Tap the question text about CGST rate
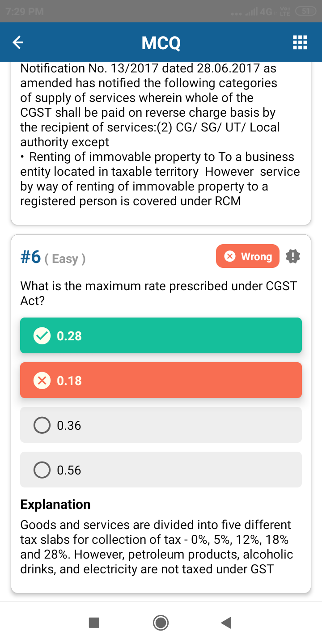The image size is (322, 644). [x=159, y=293]
